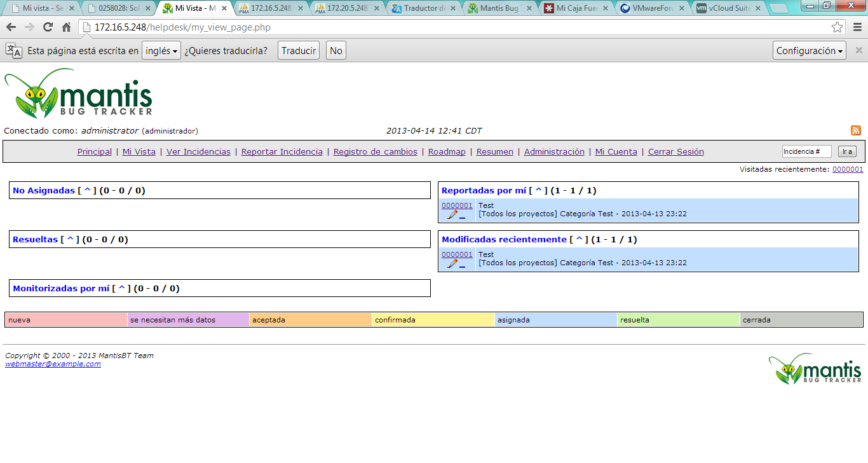
Task: Switch to the Mantis Bug browser tab
Action: 499,9
